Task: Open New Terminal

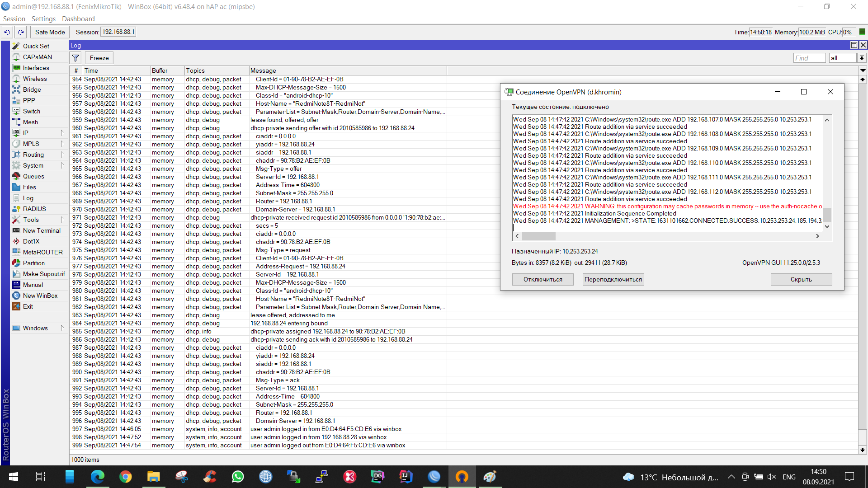Action: [x=42, y=230]
